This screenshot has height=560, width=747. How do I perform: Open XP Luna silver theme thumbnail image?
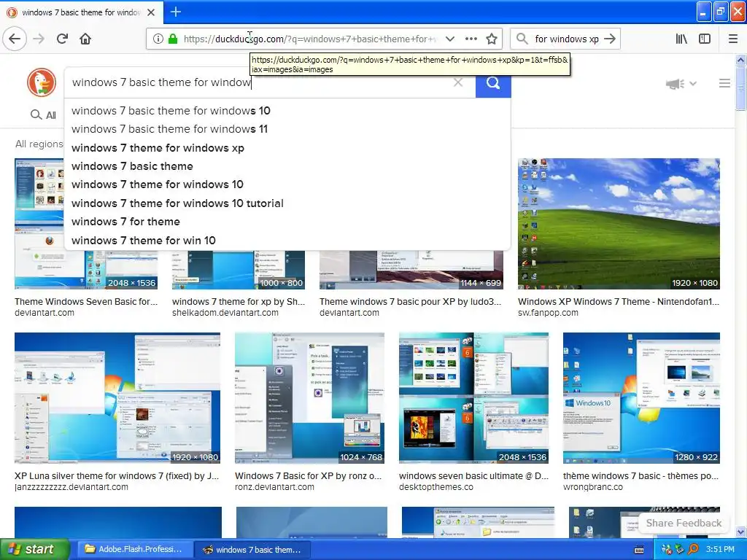click(x=117, y=398)
